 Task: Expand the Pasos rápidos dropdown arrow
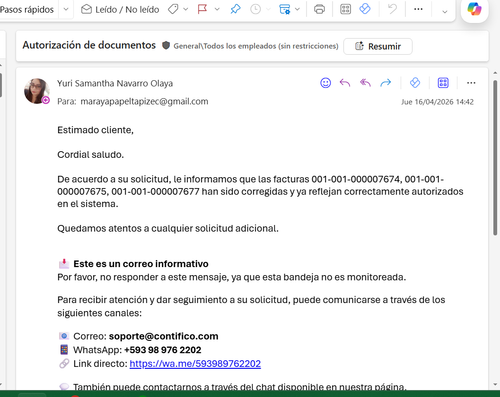[x=66, y=10]
